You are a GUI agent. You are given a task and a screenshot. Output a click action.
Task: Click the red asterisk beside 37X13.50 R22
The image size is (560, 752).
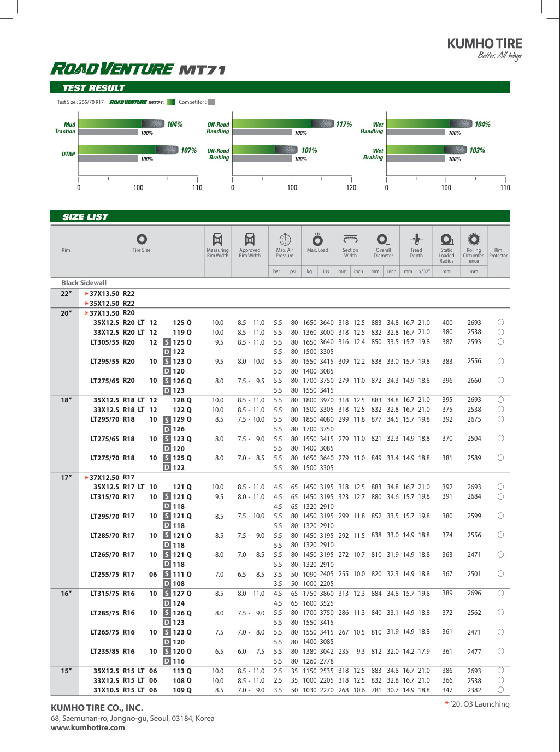86,294
